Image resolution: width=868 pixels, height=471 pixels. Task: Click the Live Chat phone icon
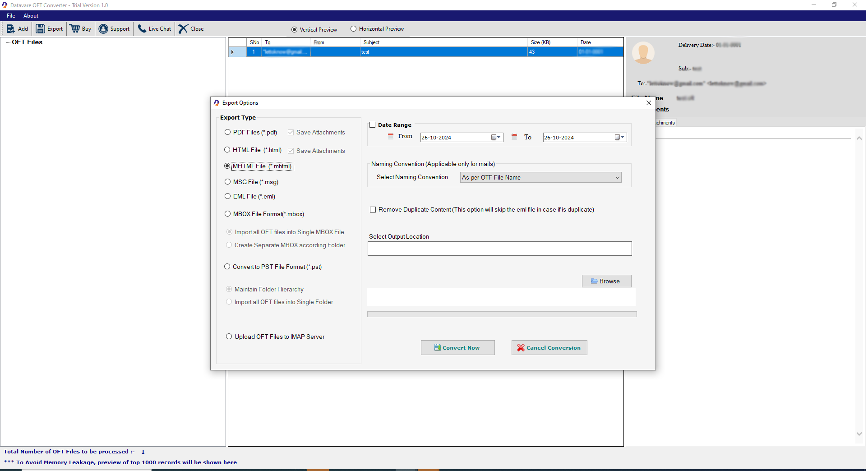coord(142,29)
